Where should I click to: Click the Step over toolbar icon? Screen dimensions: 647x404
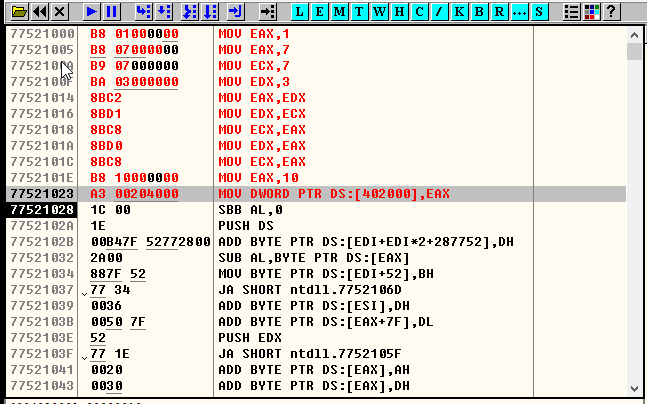[164, 12]
